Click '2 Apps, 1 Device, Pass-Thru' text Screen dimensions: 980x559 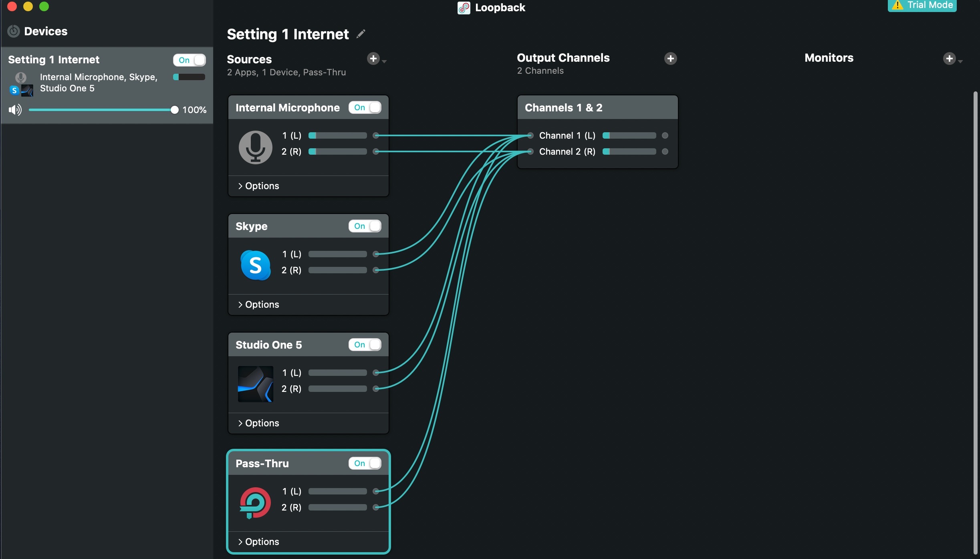(x=286, y=73)
